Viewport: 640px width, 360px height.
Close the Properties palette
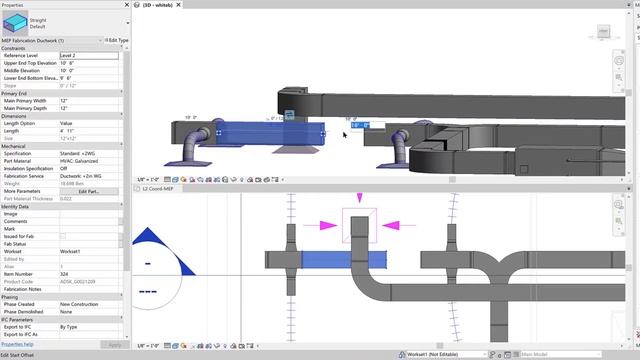(127, 5)
